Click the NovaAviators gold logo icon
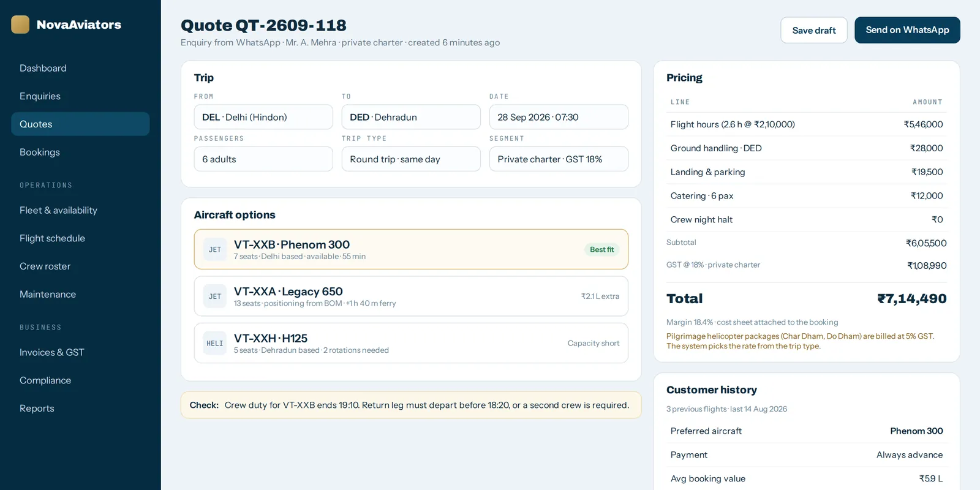This screenshot has width=980, height=490. pyautogui.click(x=20, y=24)
